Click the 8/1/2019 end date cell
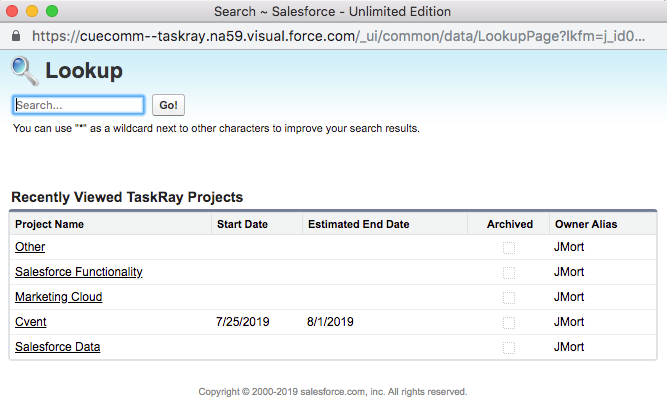The width and height of the screenshot is (667, 400). (x=330, y=322)
